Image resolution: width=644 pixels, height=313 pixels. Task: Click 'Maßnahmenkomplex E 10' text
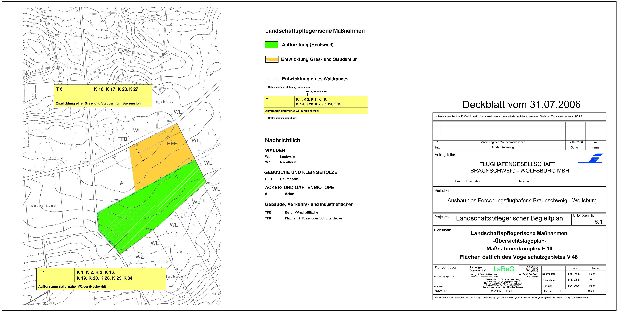(x=519, y=249)
